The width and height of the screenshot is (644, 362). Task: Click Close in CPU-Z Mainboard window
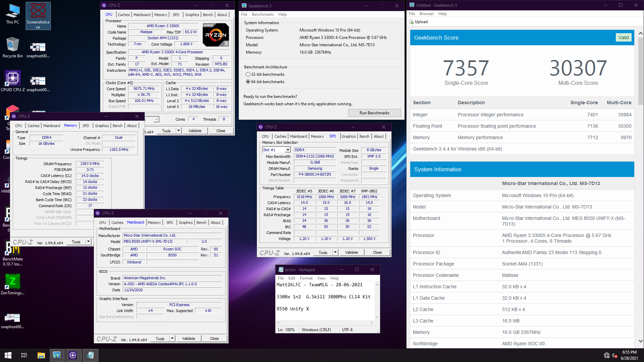click(x=214, y=339)
